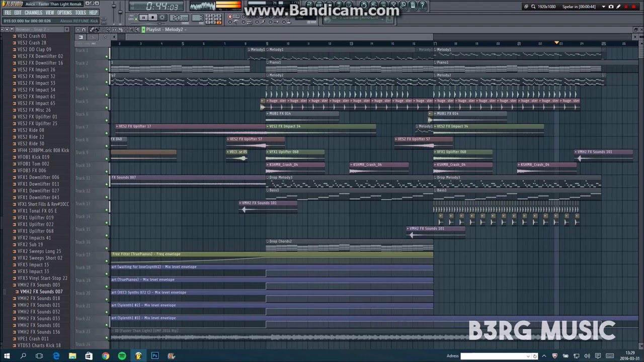The height and width of the screenshot is (362, 644).
Task: Select VES2 Ride 08 sample
Action: 31,130
